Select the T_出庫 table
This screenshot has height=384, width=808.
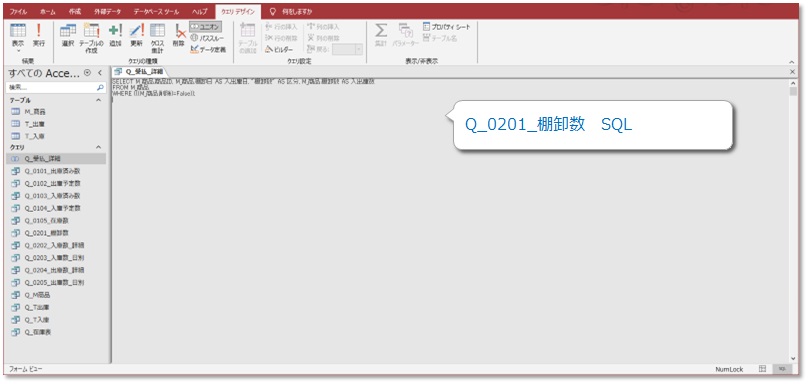pos(56,124)
